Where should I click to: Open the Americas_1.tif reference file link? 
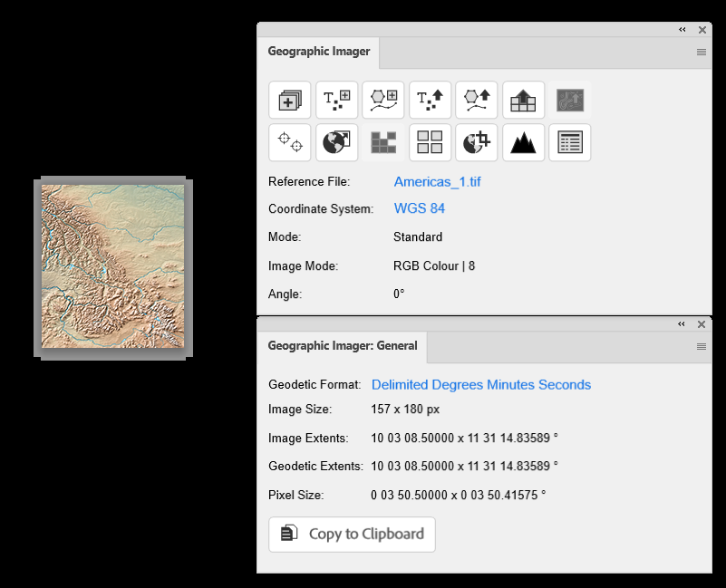(438, 182)
